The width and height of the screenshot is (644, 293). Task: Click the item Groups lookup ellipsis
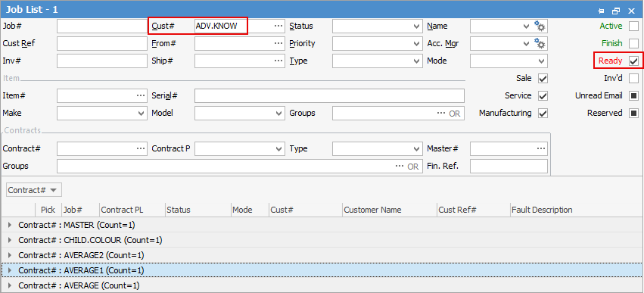[441, 113]
